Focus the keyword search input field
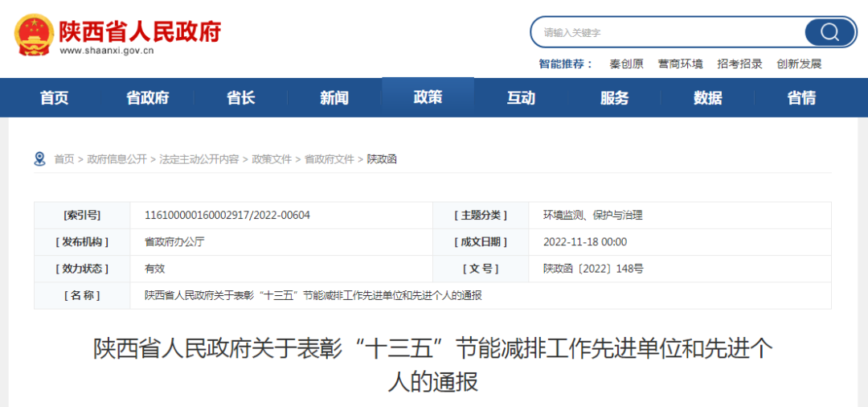Image resolution: width=868 pixels, height=407 pixels. coord(667,33)
